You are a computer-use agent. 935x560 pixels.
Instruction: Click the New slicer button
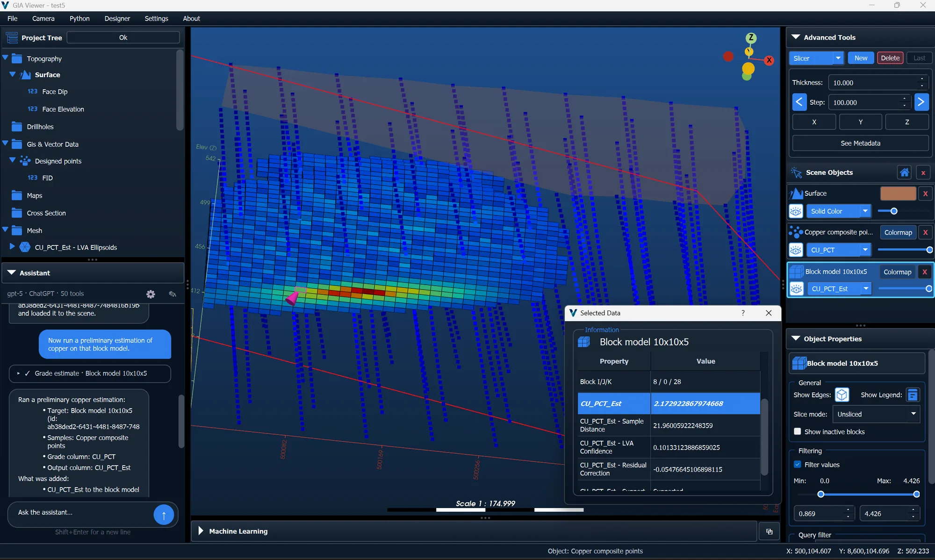[861, 58]
